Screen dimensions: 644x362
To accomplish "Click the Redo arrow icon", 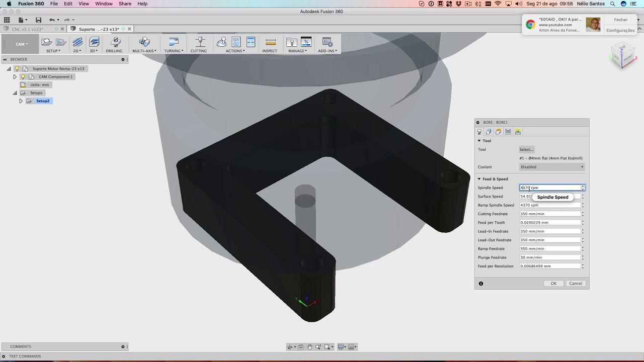I will point(66,20).
